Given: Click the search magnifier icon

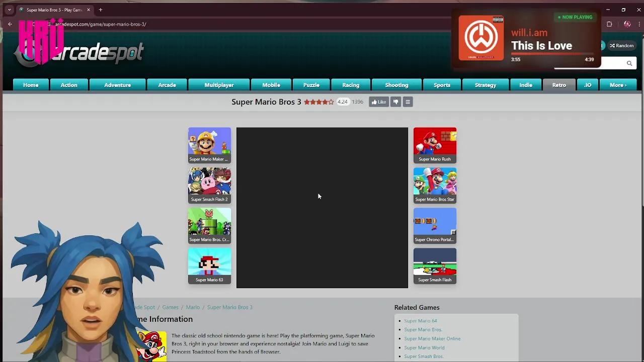Looking at the screenshot, I should coord(629,63).
